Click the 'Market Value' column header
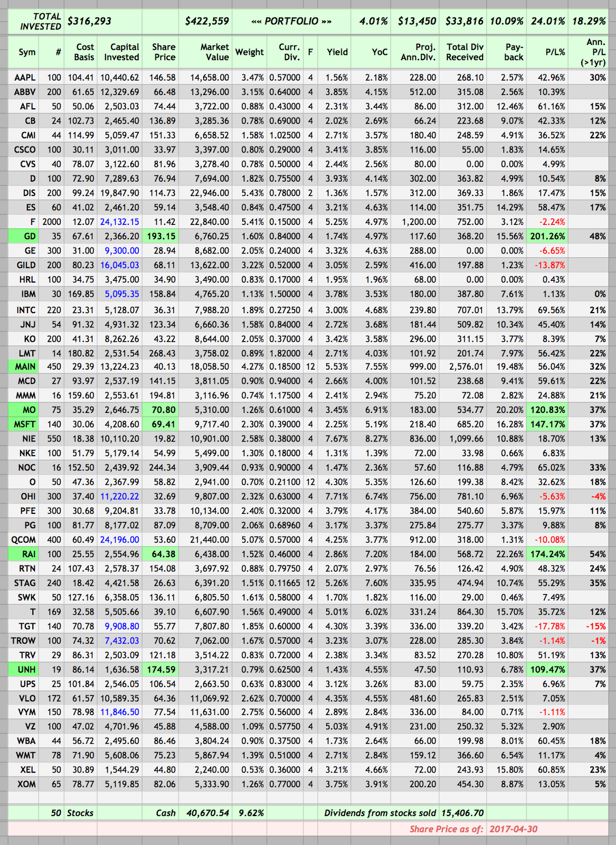The height and width of the screenshot is (845, 616). [205, 52]
